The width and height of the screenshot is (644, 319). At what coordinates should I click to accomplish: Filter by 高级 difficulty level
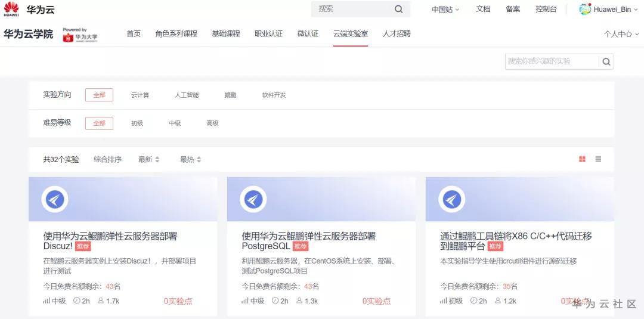[x=212, y=123]
